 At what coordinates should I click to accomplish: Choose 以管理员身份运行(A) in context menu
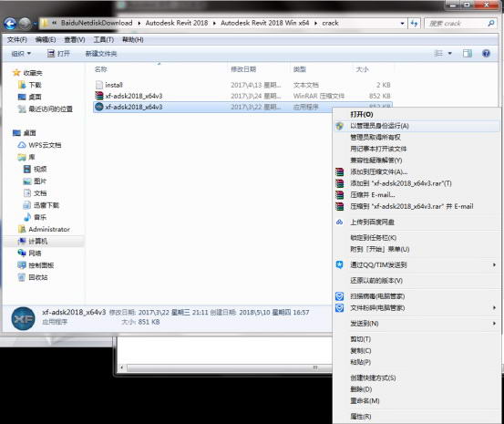[417, 126]
